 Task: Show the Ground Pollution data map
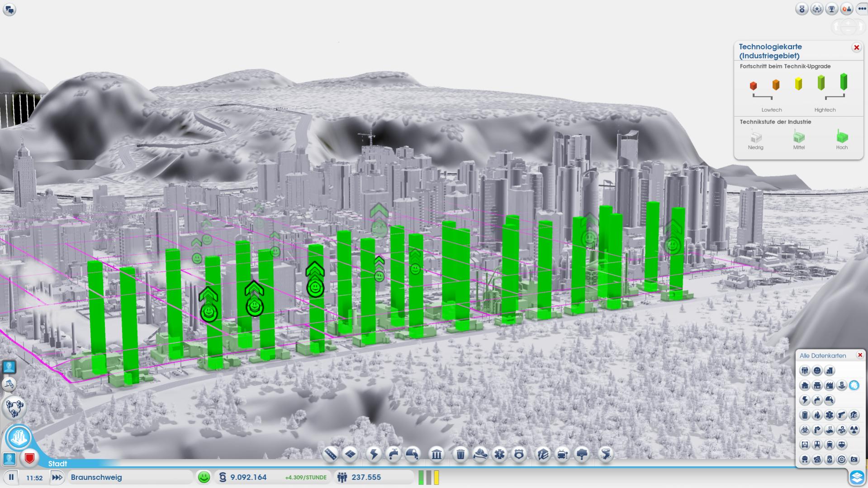coord(829,430)
